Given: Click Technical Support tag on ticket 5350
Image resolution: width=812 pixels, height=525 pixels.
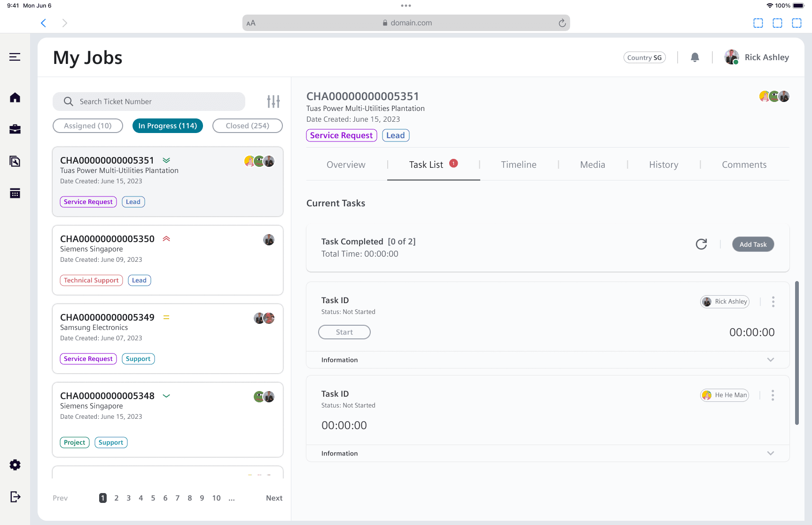Looking at the screenshot, I should coord(92,281).
